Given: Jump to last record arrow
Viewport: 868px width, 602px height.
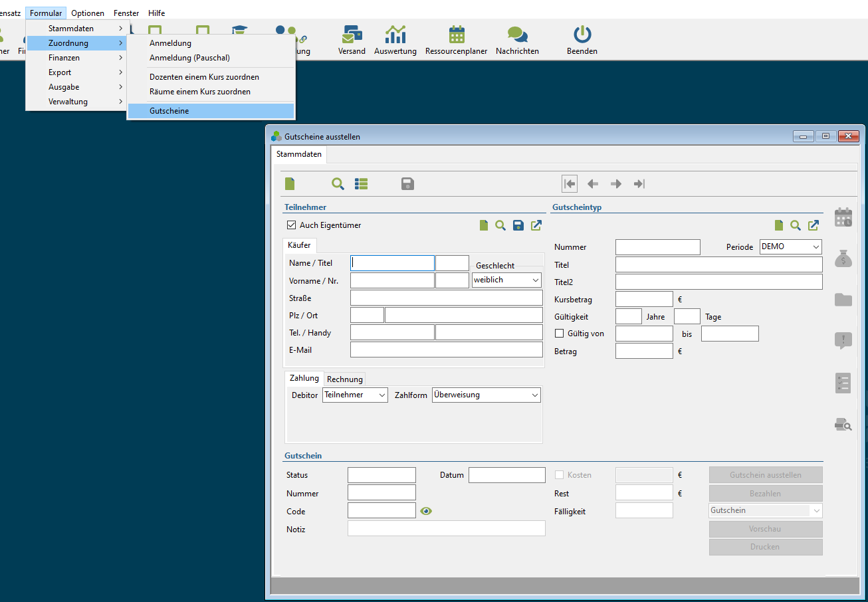Looking at the screenshot, I should click(x=639, y=184).
